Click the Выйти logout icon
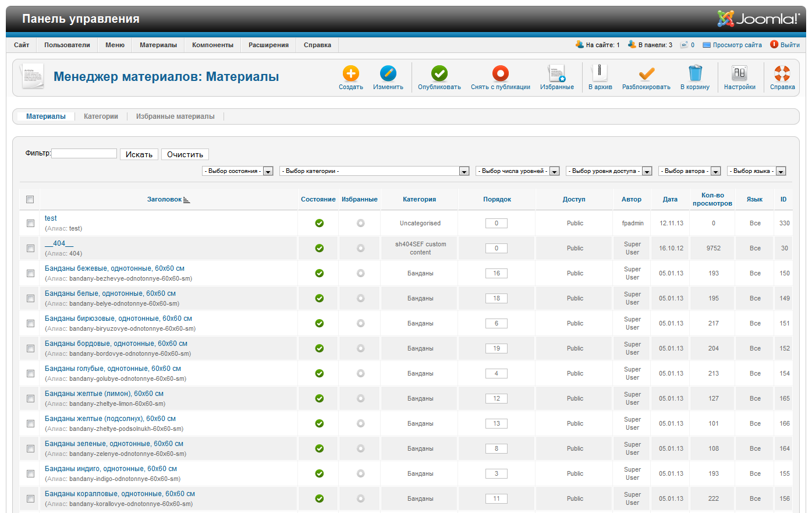Image resolution: width=812 pixels, height=513 pixels. [x=774, y=44]
